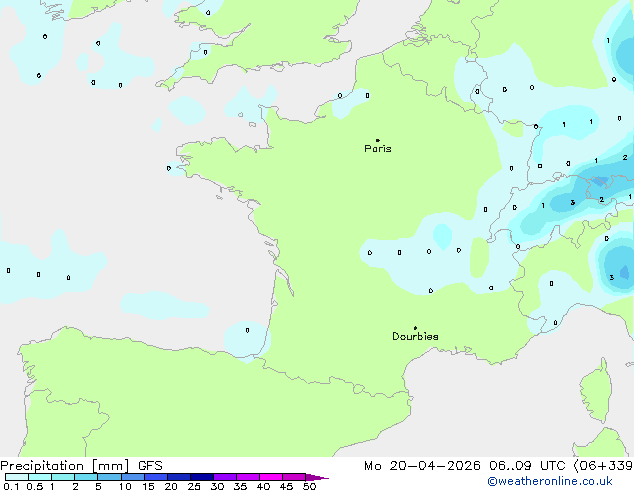
Task: Click the 'Mo 20-04-2026' forecast date text
Action: click(x=422, y=466)
